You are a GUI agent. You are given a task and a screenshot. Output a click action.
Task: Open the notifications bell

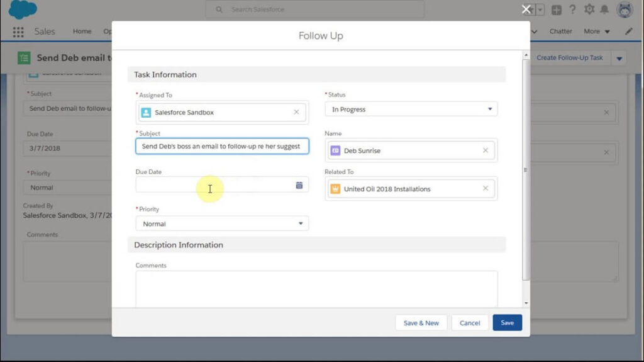604,9
